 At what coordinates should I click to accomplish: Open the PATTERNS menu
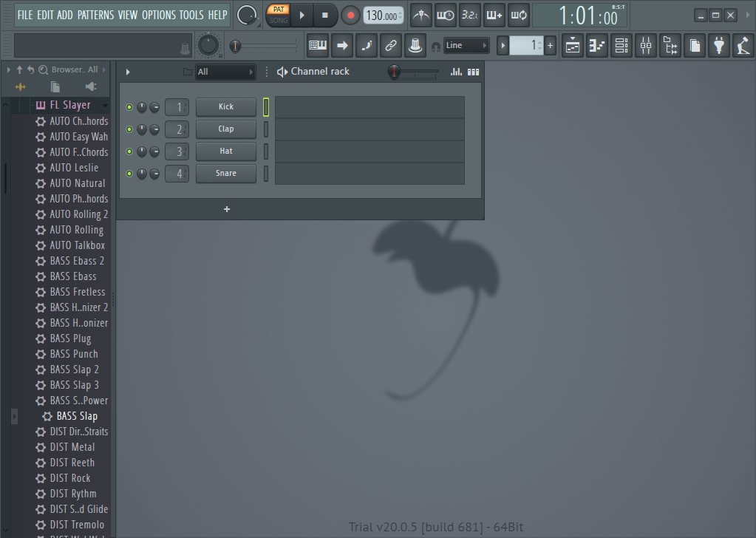point(95,15)
